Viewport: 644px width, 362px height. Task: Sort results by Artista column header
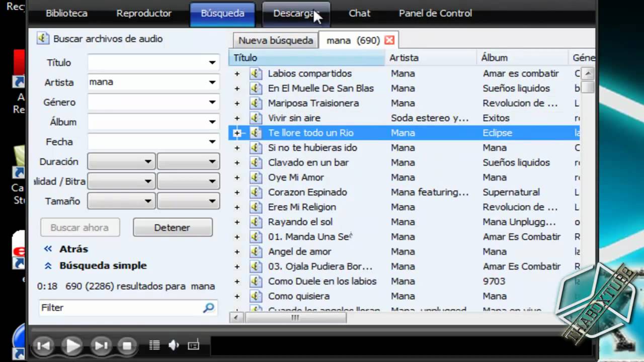pos(431,58)
